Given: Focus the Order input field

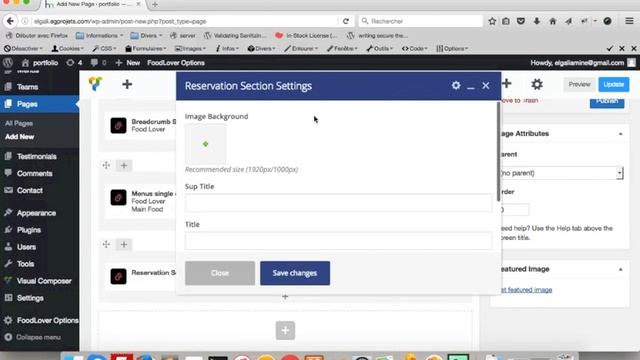Looking at the screenshot, I should tap(514, 210).
